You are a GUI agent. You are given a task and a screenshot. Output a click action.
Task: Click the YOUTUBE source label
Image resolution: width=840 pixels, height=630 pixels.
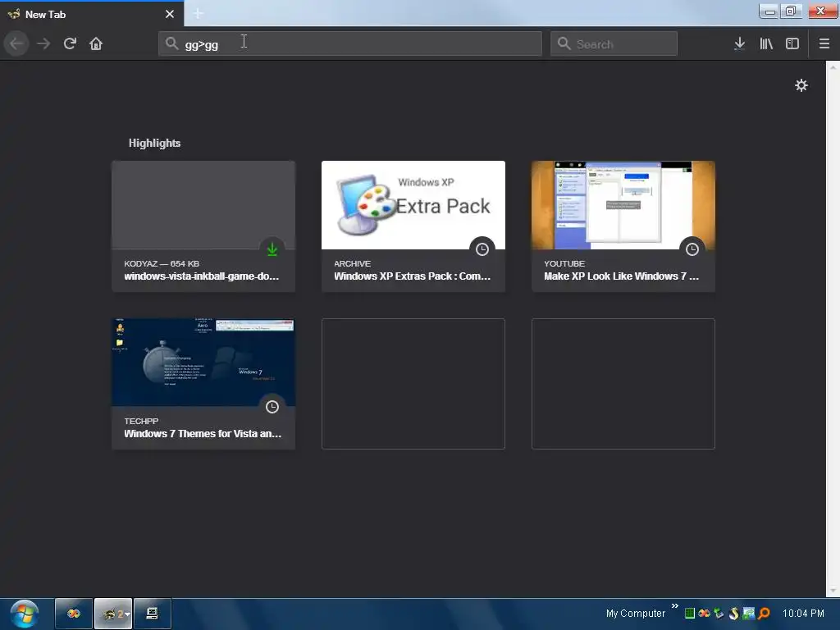coord(564,263)
